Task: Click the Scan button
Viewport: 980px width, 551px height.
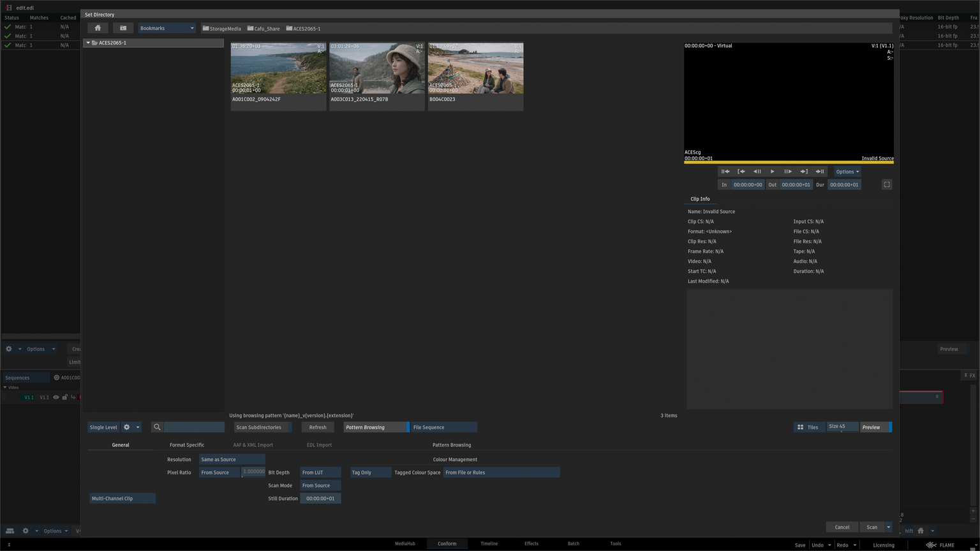Action: 871,527
